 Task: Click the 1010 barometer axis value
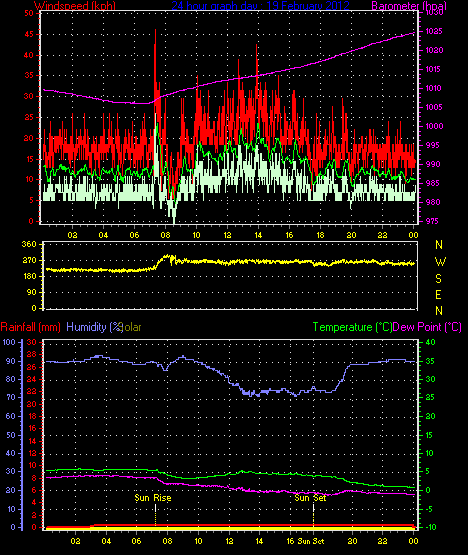point(434,88)
